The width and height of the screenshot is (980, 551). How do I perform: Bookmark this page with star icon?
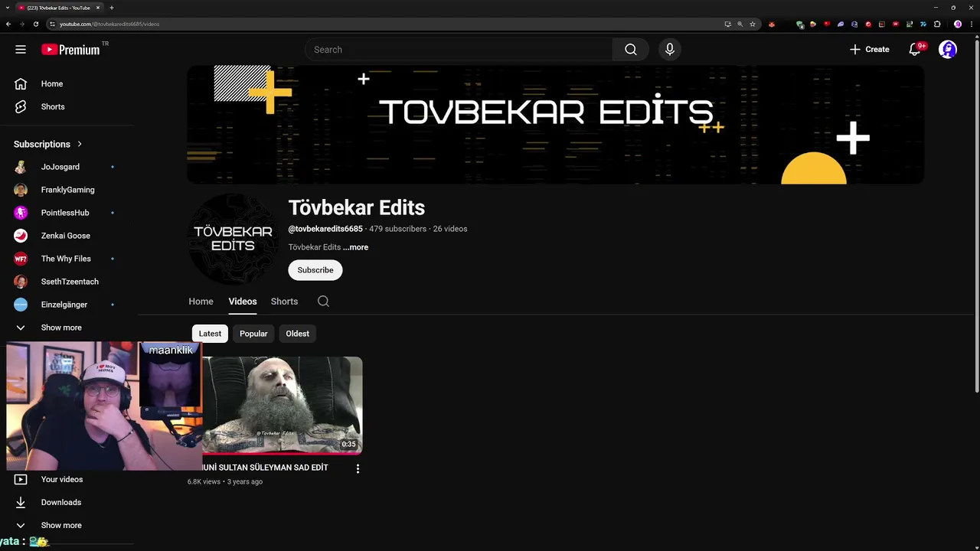click(753, 24)
